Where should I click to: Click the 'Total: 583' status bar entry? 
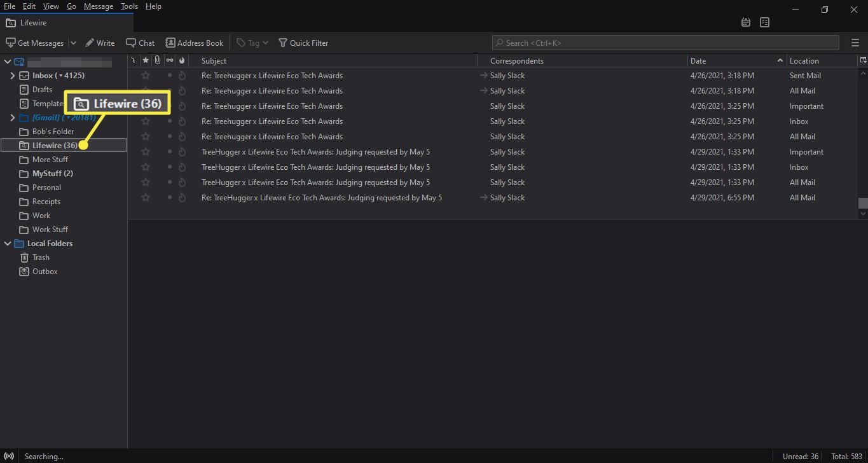(846, 456)
